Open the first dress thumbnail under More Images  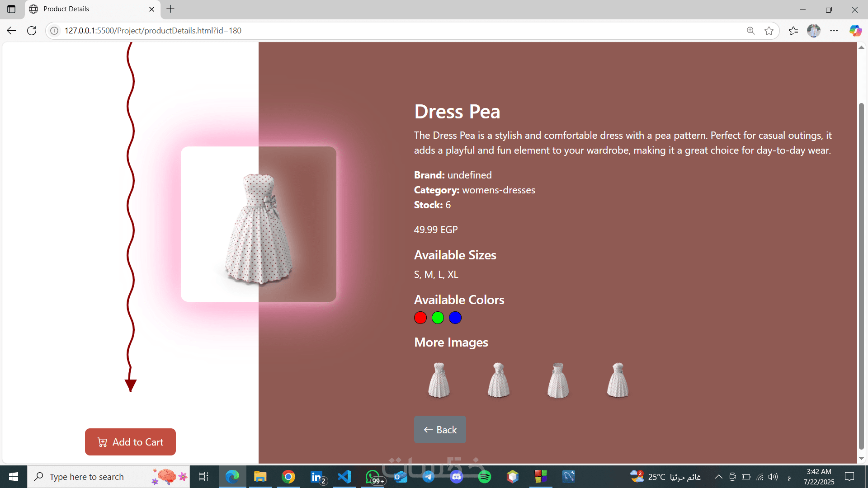[x=439, y=380]
